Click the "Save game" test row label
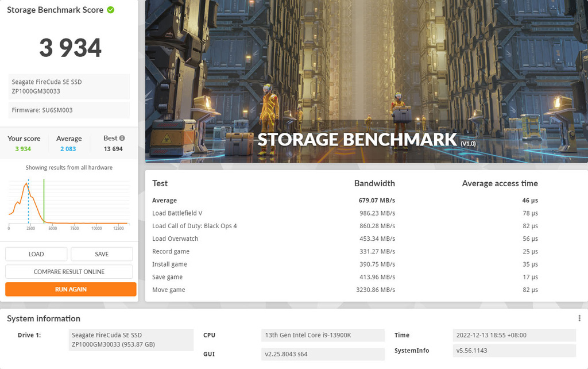Viewport: 588px width, 369px height. (x=168, y=277)
